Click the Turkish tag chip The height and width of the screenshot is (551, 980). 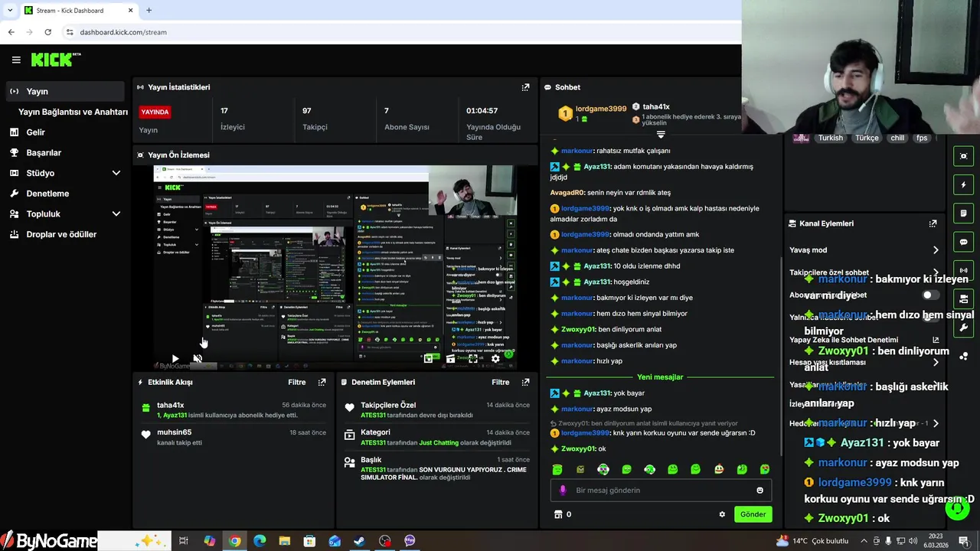[830, 138]
